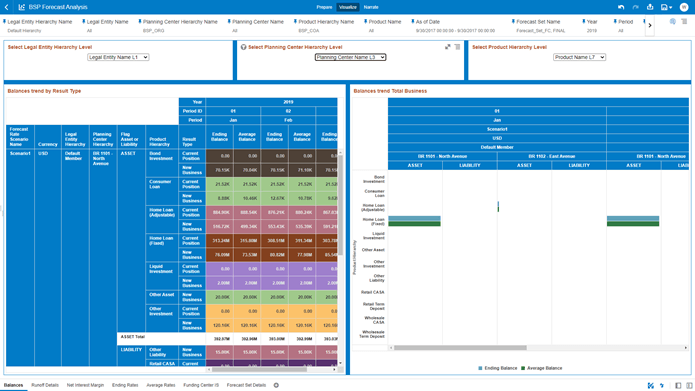Select the Forecast Rate Scenario Name column header

(19, 137)
